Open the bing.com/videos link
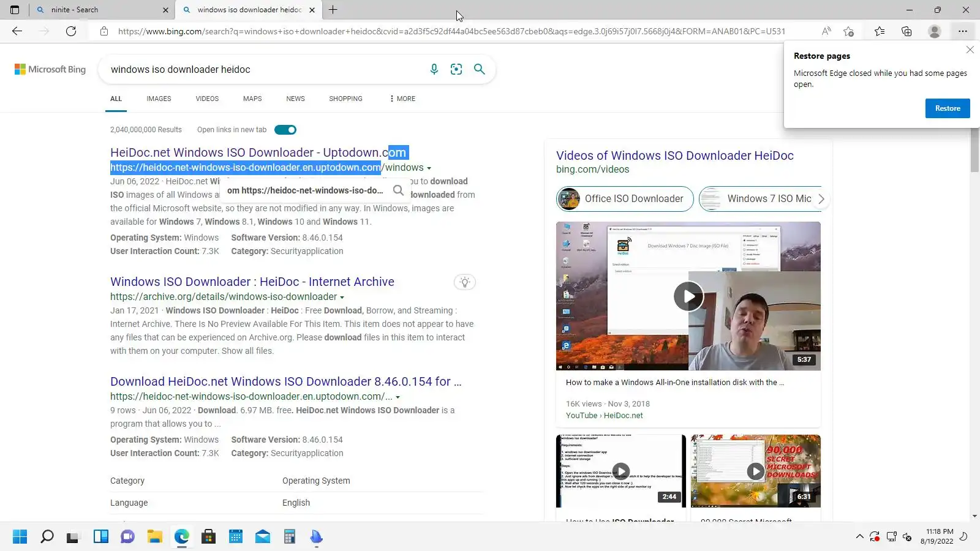The width and height of the screenshot is (980, 551). (592, 170)
